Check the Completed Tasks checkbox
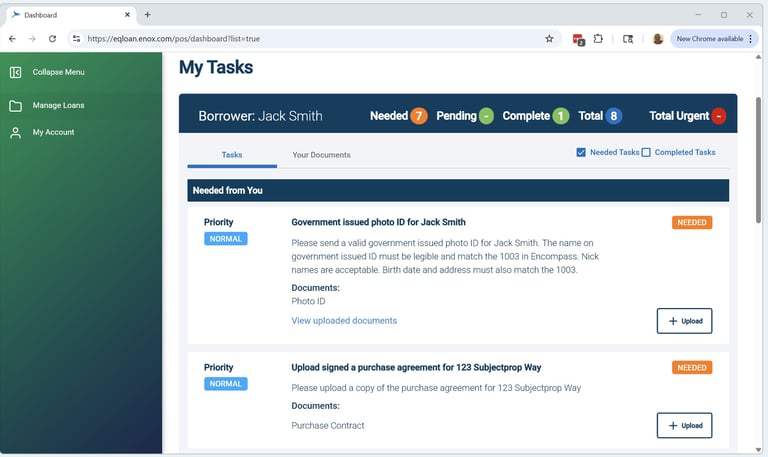This screenshot has width=768, height=457. (x=646, y=152)
